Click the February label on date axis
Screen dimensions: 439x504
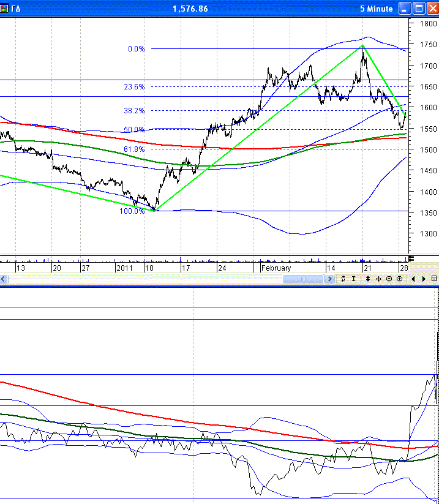[x=276, y=268]
